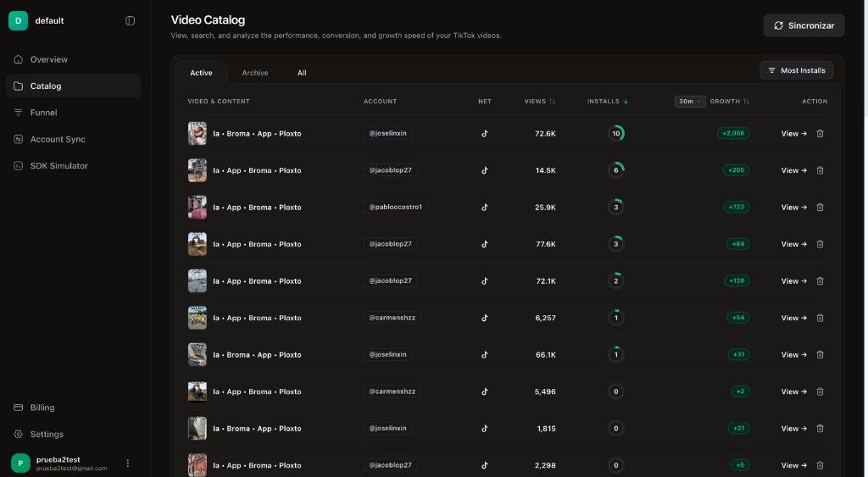View the video with 72.6K views
Image resolution: width=868 pixels, height=477 pixels.
(793, 133)
